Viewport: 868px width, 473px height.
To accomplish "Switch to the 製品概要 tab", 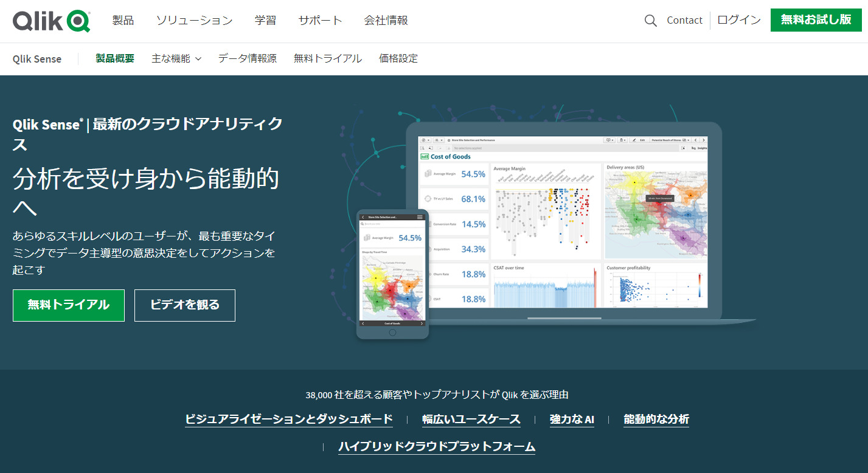I will click(115, 59).
